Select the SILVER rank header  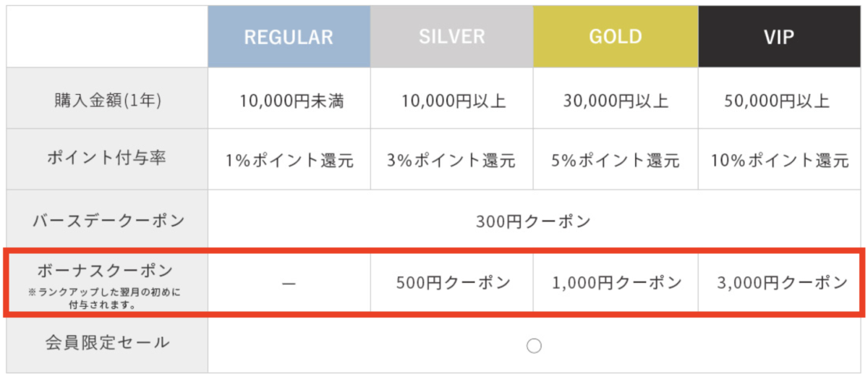(x=452, y=37)
